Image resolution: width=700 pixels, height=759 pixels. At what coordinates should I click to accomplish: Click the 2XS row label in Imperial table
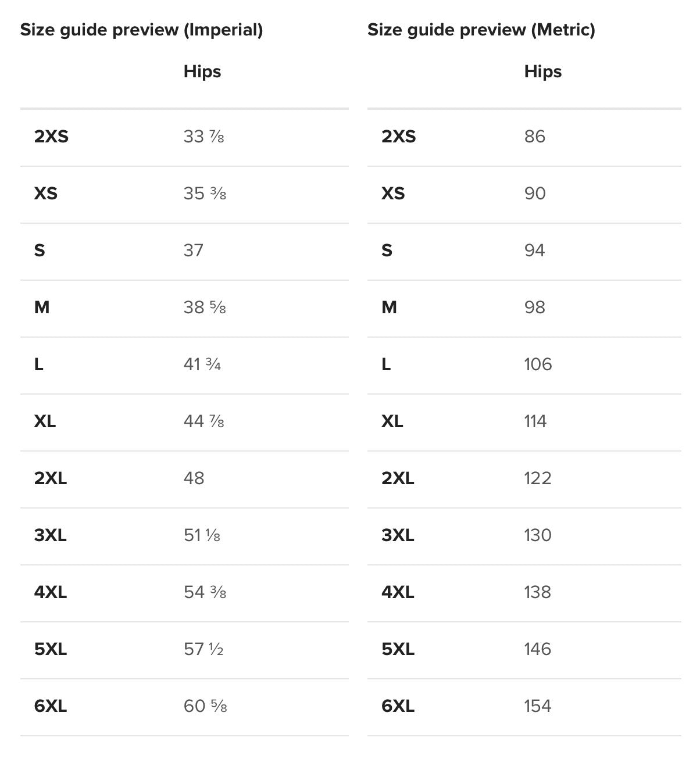click(51, 137)
